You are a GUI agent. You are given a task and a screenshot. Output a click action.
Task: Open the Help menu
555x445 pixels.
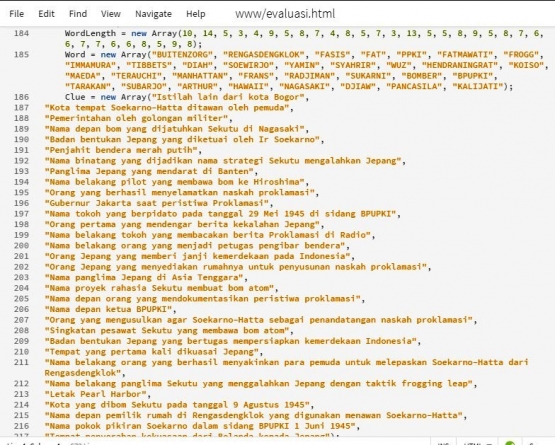[x=196, y=14]
